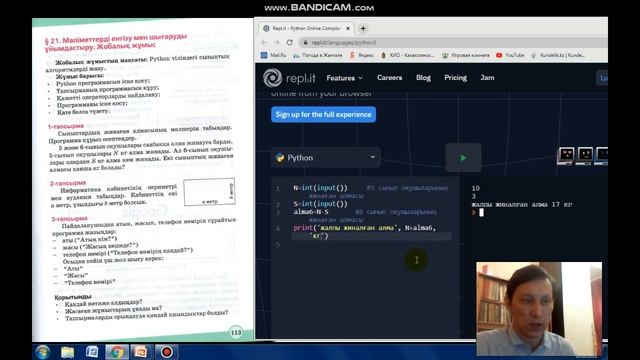Go forward in the browser
This screenshot has width=640, height=360.
tap(277, 42)
